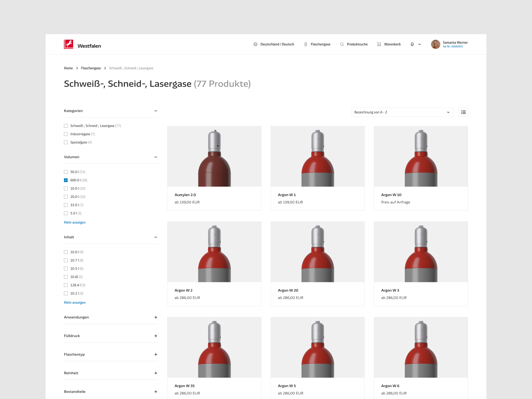
Task: Click the notification bell icon
Action: (412, 44)
